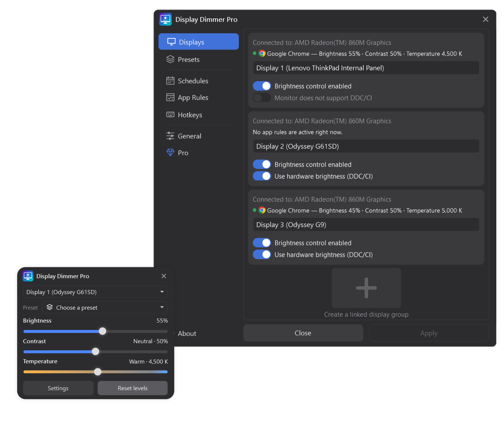Click the Close button

pos(303,333)
